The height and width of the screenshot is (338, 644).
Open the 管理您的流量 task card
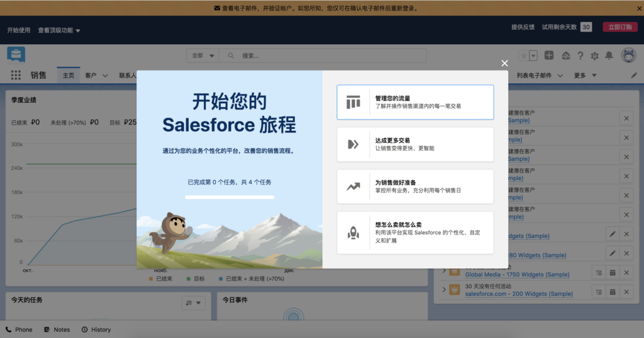[x=415, y=102]
